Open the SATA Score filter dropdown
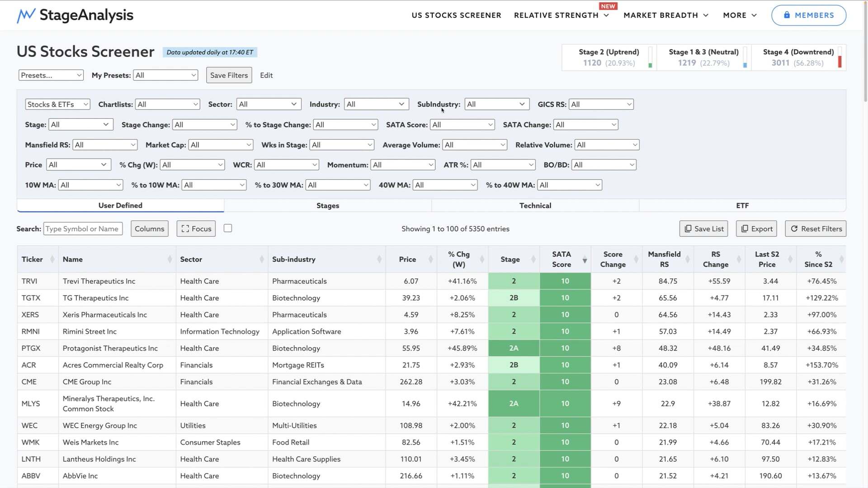868x488 pixels. (x=462, y=125)
